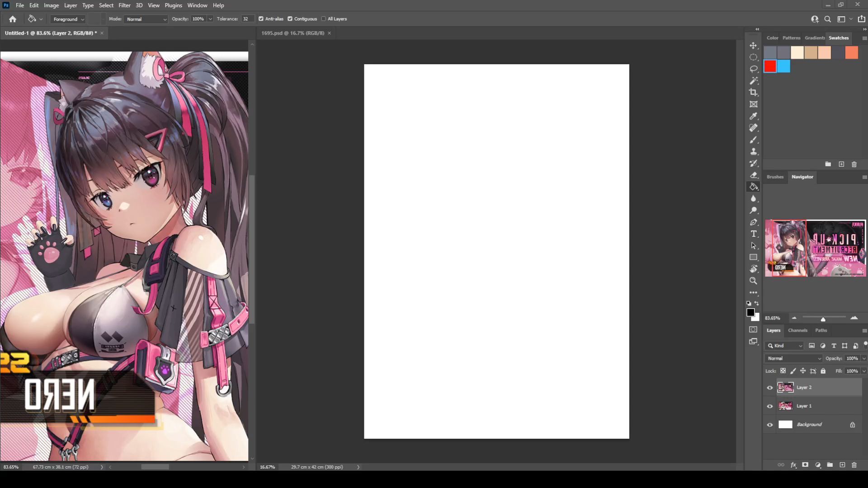The height and width of the screenshot is (488, 868).
Task: Select the Move tool
Action: 753,46
